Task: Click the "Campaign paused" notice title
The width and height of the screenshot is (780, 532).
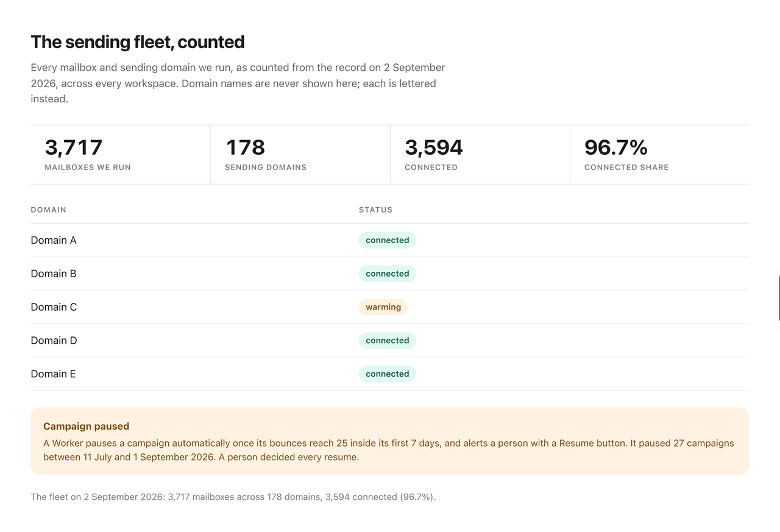Action: coord(87,427)
